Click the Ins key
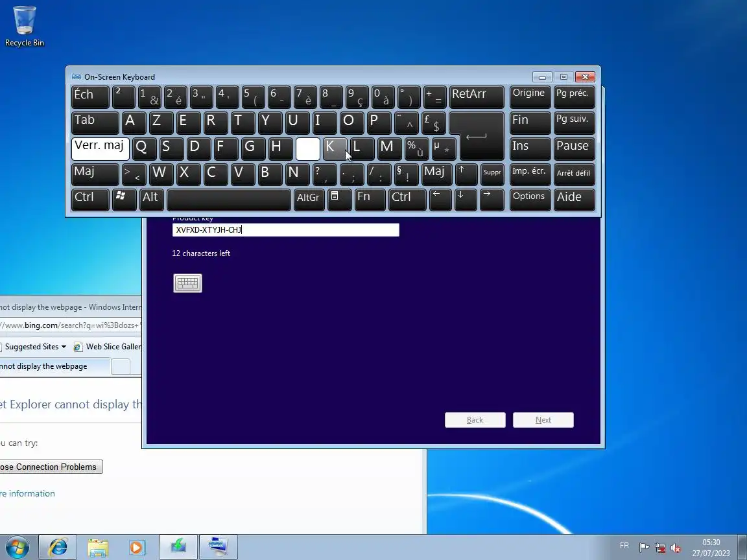 [530, 148]
